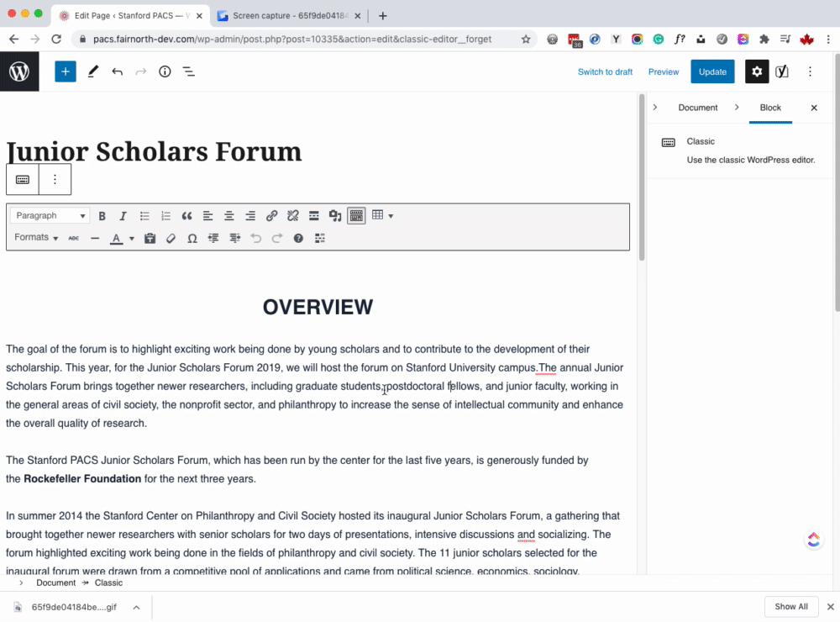The width and height of the screenshot is (840, 622).
Task: Toggle the toolbar toggle keyboard icon
Action: tap(356, 215)
